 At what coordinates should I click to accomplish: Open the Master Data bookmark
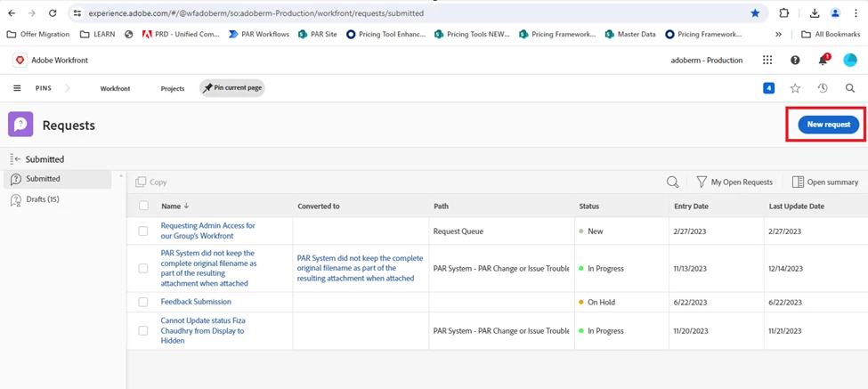click(630, 35)
